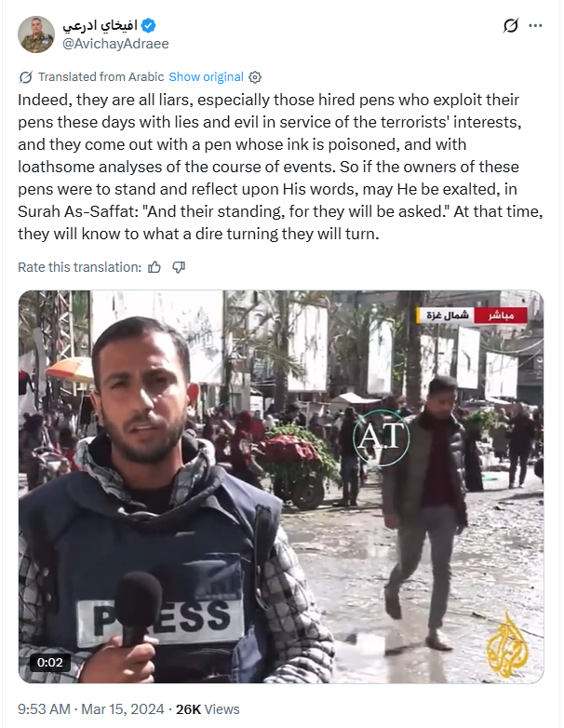The height and width of the screenshot is (728, 564).
Task: Show original Arabic text
Action: pos(206,77)
